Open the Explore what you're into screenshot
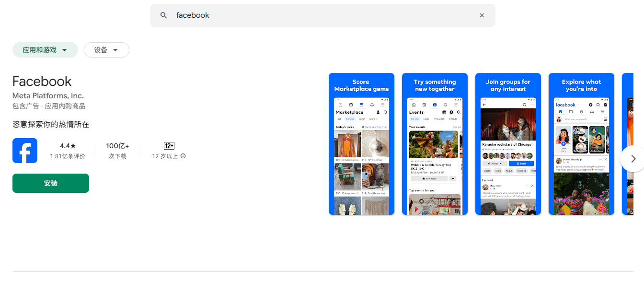The height and width of the screenshot is (282, 644). click(x=581, y=143)
